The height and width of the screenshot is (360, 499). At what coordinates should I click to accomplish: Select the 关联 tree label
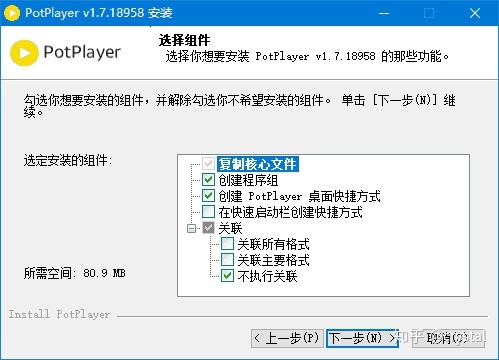[230, 228]
